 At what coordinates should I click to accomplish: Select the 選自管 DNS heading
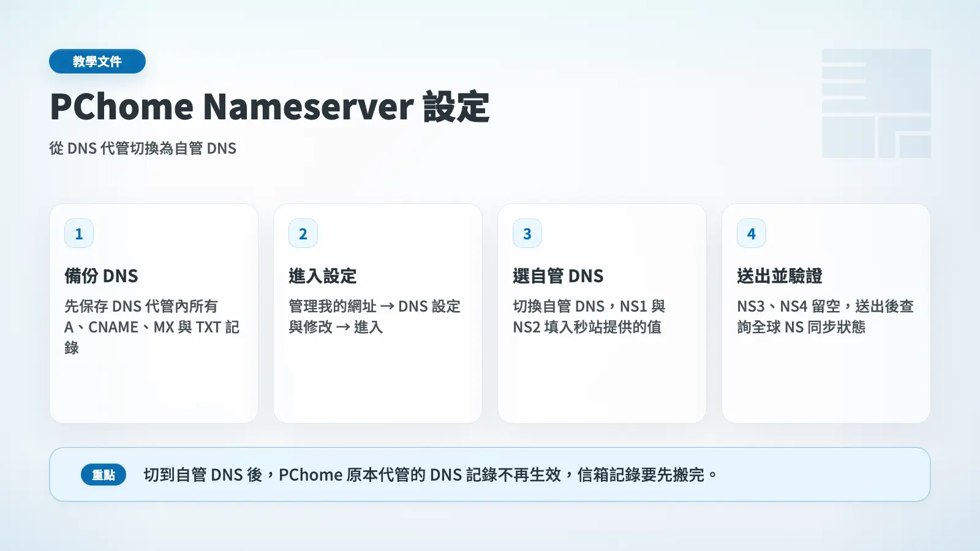tap(558, 276)
